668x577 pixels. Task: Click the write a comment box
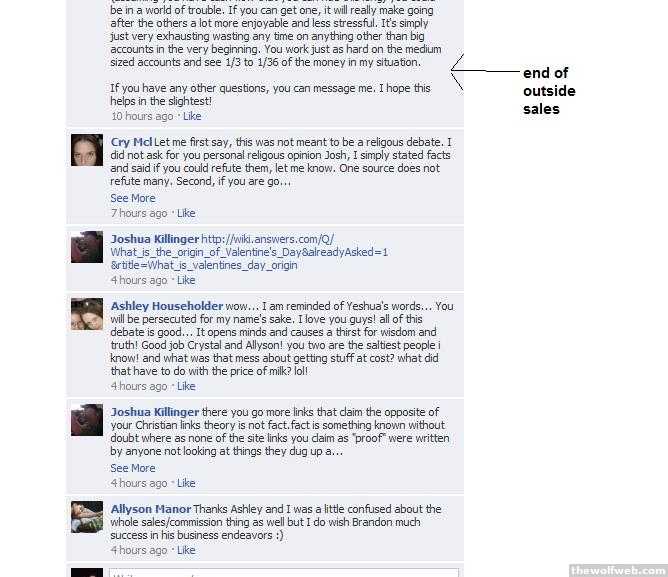point(284,572)
